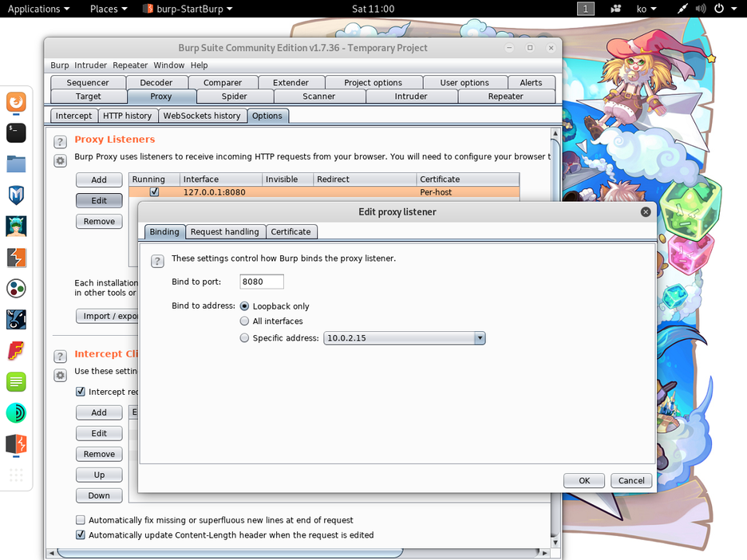Open the Files folder icon in the dock
747x560 pixels.
[x=16, y=164]
